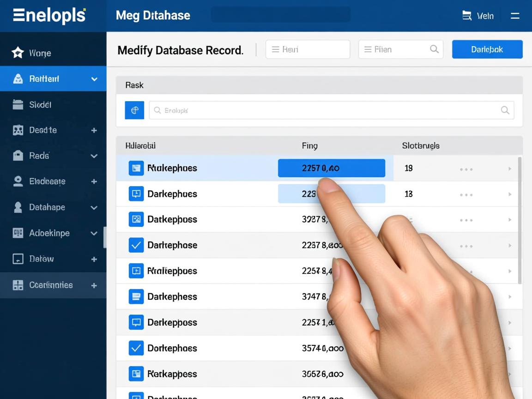Click the Veln icon in header

coord(467,16)
